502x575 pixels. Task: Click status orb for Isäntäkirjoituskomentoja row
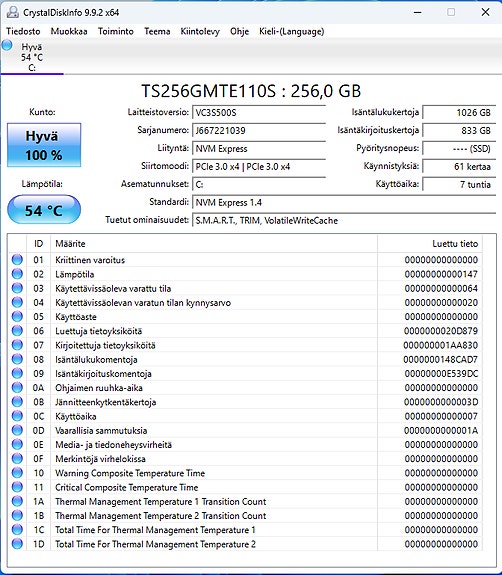pyautogui.click(x=17, y=373)
